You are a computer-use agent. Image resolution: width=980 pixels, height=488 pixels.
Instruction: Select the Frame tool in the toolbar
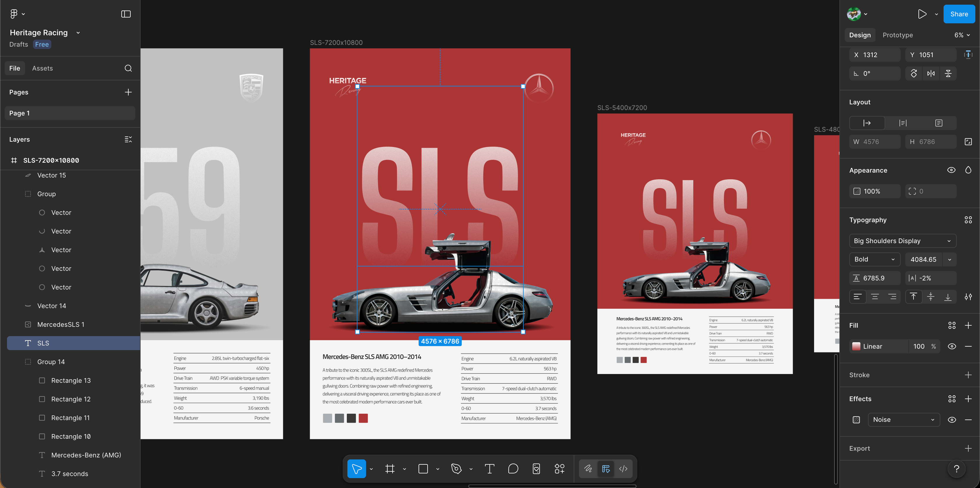(390, 468)
